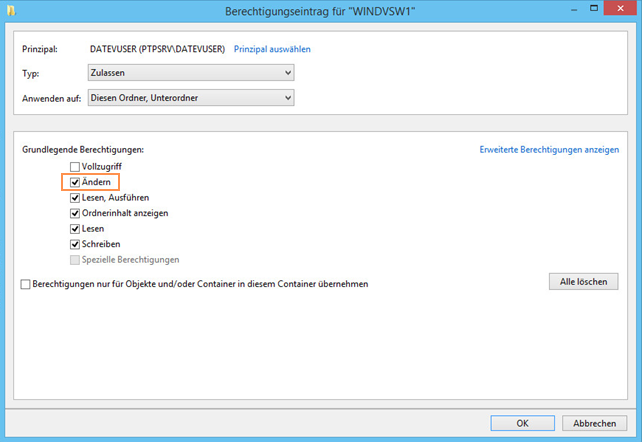Screen dimensions: 642x442
Task: Enable the Vollzugriff checkbox
Action: pos(75,167)
